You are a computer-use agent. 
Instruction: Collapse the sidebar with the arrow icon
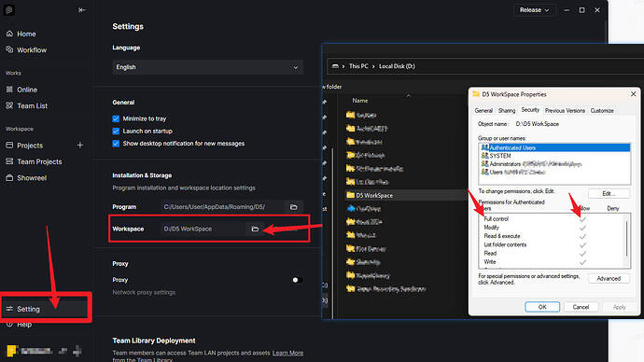pyautogui.click(x=82, y=10)
